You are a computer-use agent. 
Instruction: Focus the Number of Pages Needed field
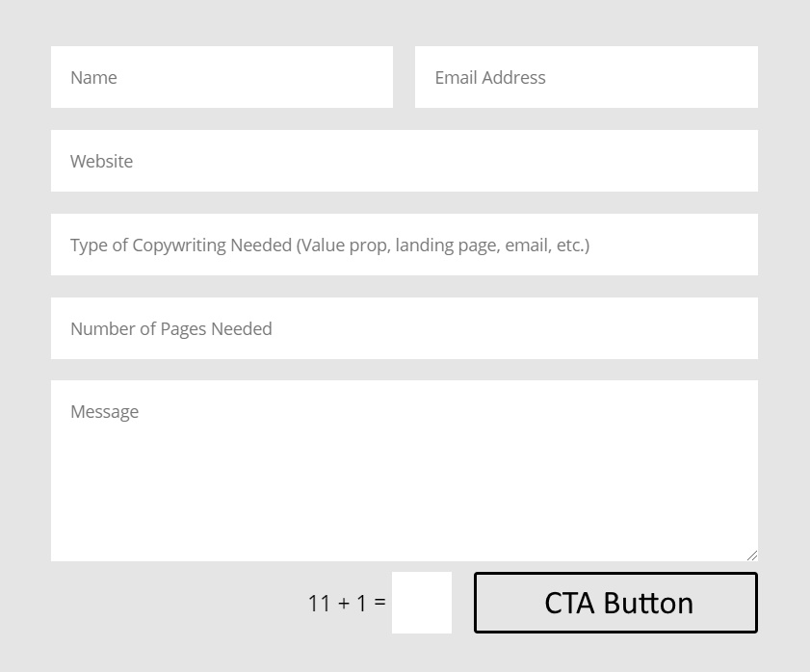[x=405, y=328]
